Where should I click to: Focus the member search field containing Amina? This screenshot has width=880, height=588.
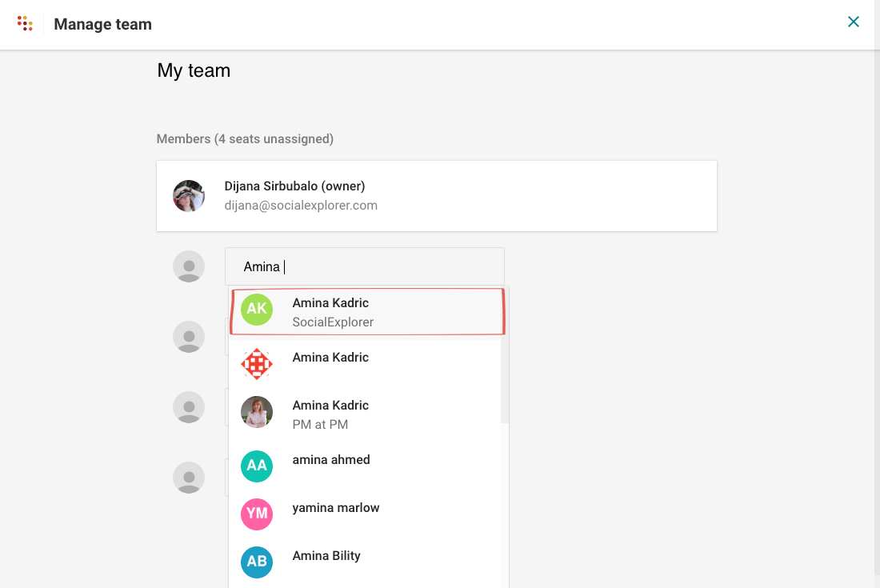point(365,266)
